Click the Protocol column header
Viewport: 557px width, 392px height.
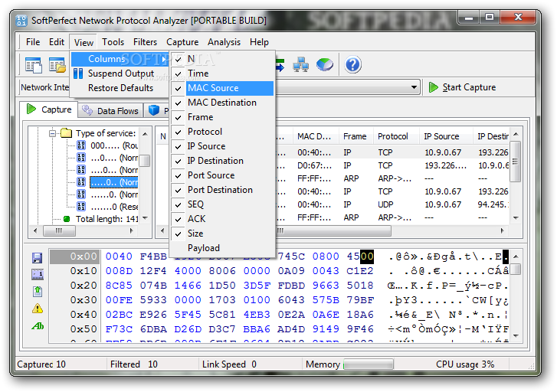tap(396, 137)
